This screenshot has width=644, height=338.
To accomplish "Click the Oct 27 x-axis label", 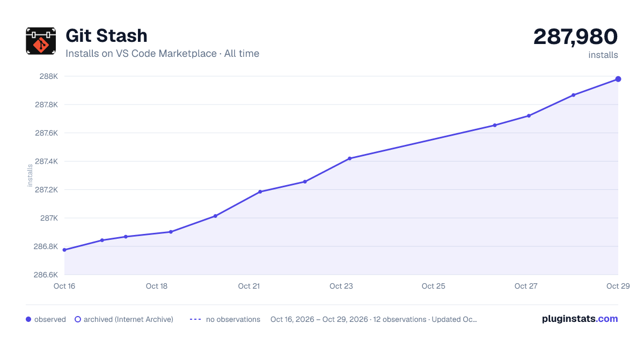I will click(526, 286).
